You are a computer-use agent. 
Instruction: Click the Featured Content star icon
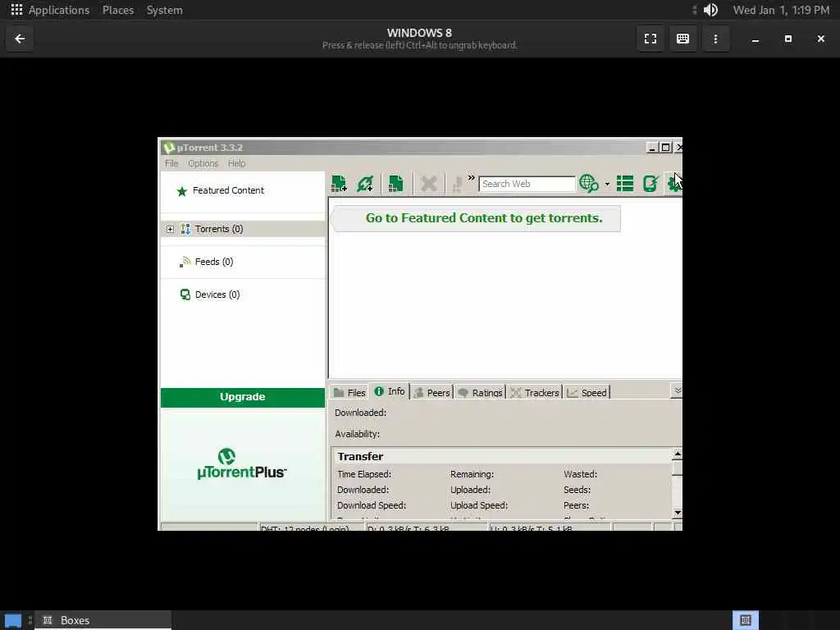click(x=181, y=191)
